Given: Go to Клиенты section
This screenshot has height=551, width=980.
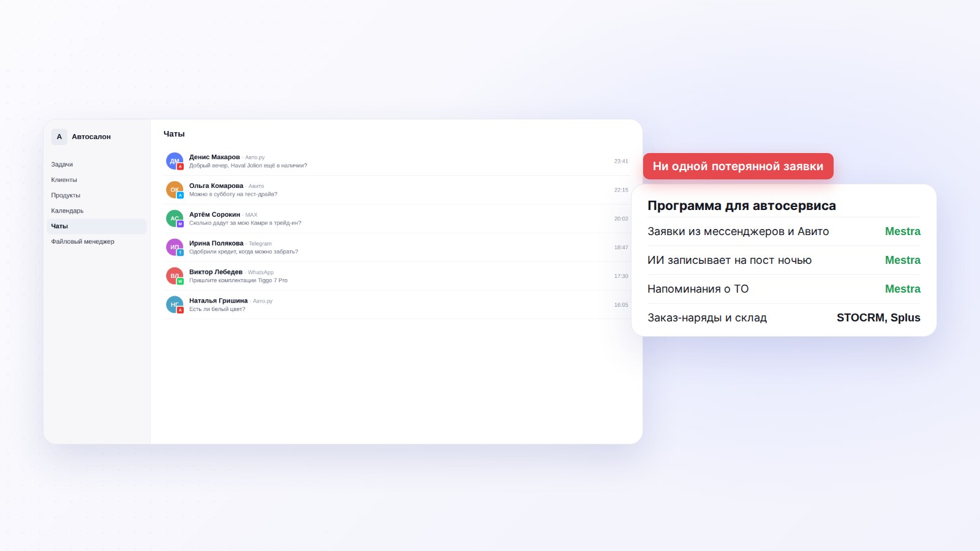Looking at the screenshot, I should click(x=97, y=180).
